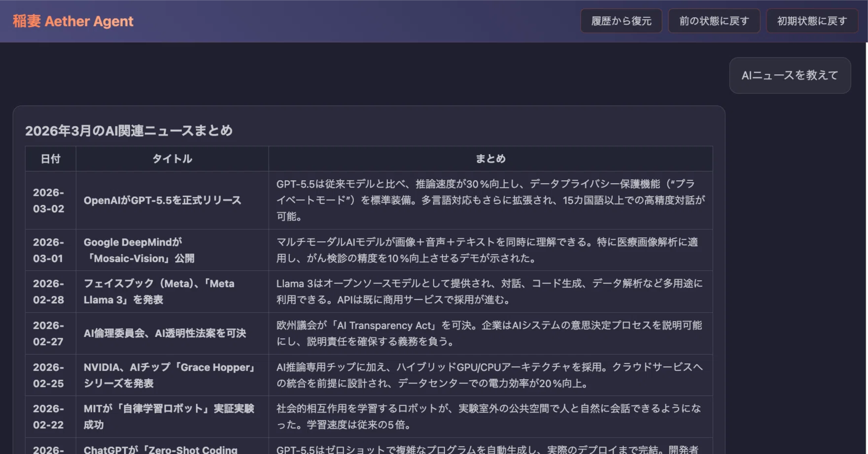Click the 日付 column header
The height and width of the screenshot is (454, 868).
50,159
